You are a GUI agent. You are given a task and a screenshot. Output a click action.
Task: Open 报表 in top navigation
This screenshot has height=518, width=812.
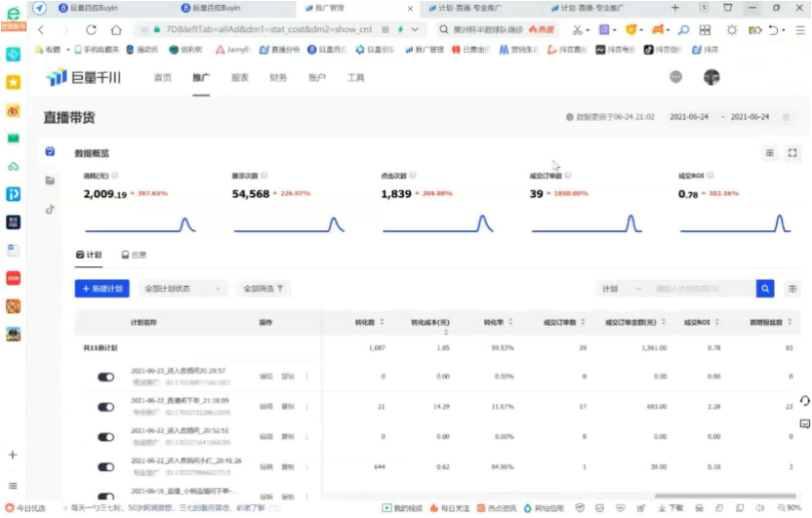[240, 78]
